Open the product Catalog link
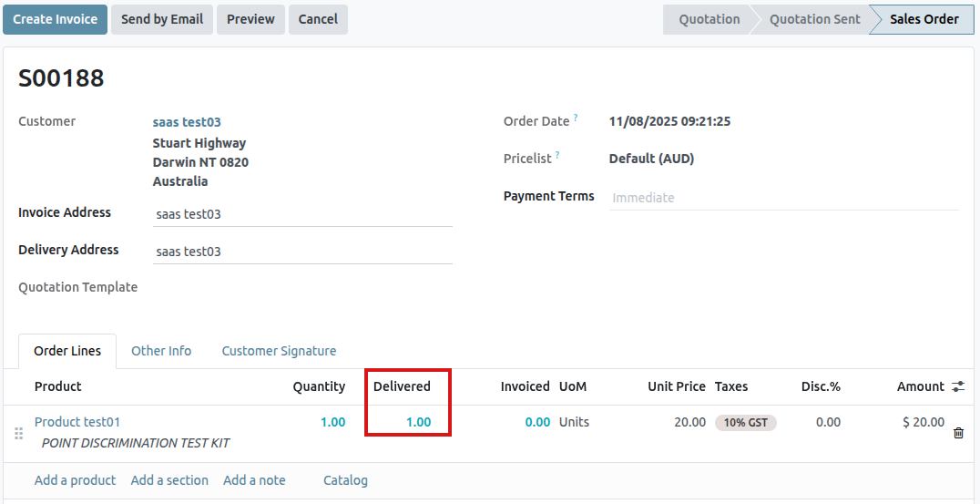Viewport: 980px width, 504px height. click(345, 480)
